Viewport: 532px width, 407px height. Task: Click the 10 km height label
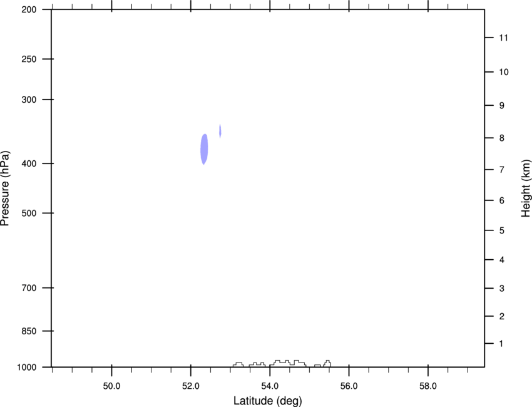[504, 72]
